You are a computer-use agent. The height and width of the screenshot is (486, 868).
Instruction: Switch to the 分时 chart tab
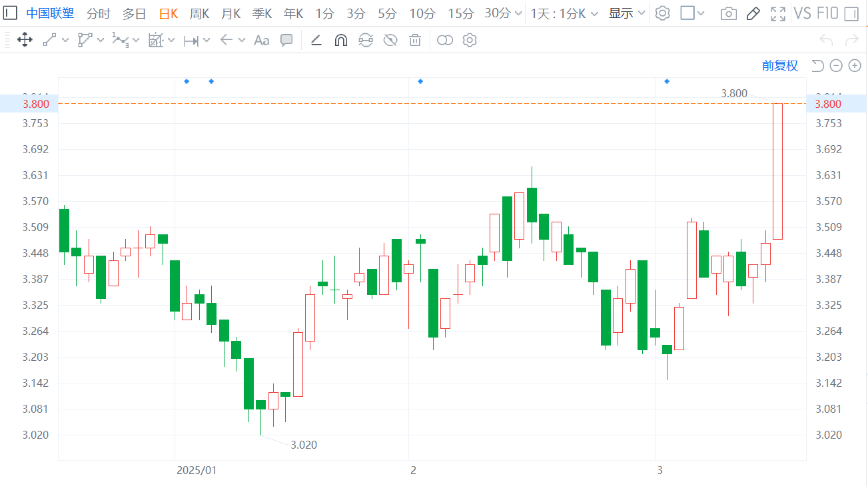coord(99,13)
